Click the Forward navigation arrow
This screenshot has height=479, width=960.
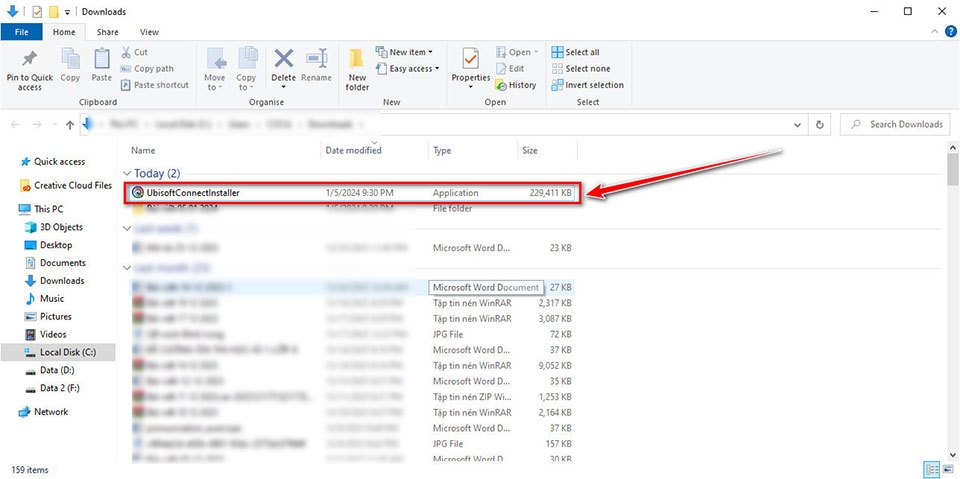point(37,124)
